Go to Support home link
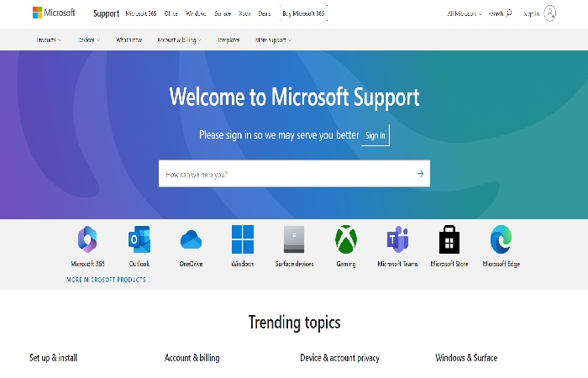 106,13
